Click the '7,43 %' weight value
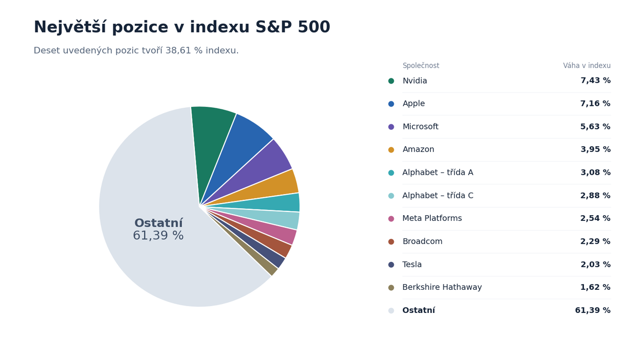 [596, 81]
